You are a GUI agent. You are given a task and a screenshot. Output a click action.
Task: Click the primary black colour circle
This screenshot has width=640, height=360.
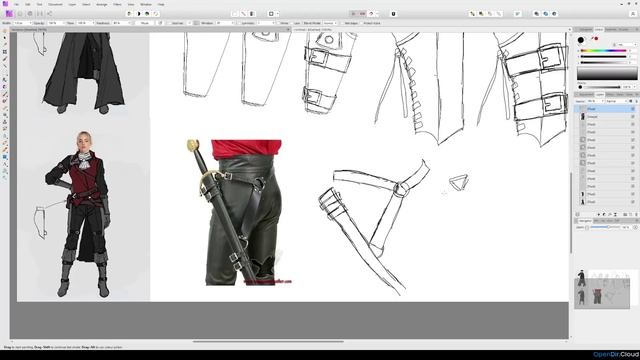pos(581,40)
